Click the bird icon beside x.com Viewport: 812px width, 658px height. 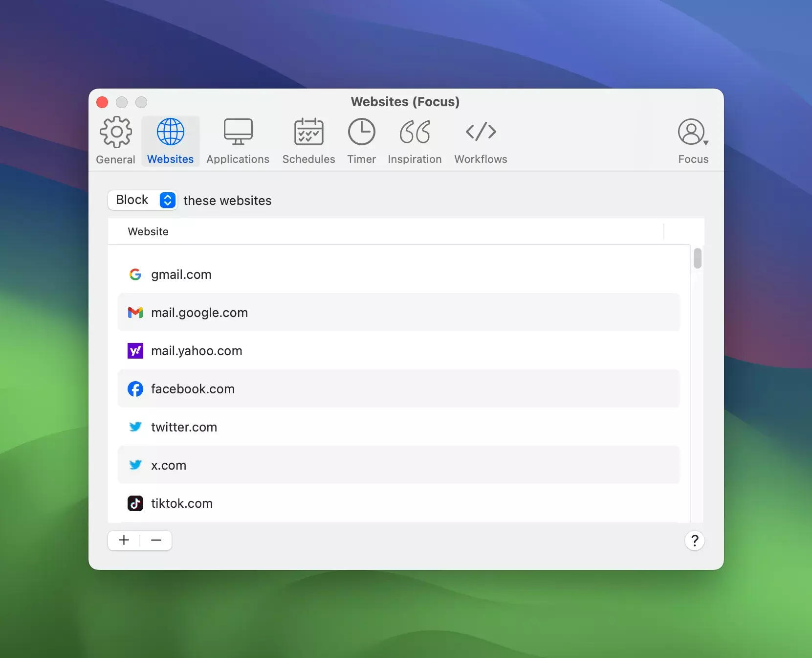[135, 465]
